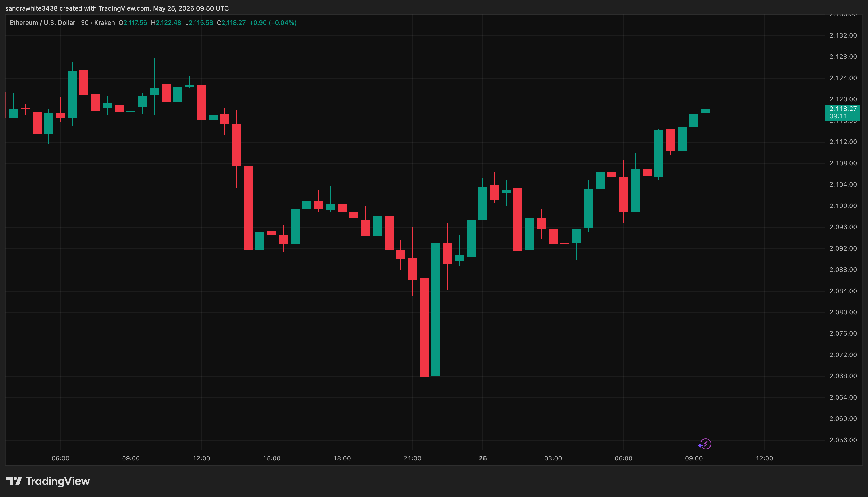868x497 pixels.
Task: Click the 2,124.00 price axis label
Action: pos(843,78)
